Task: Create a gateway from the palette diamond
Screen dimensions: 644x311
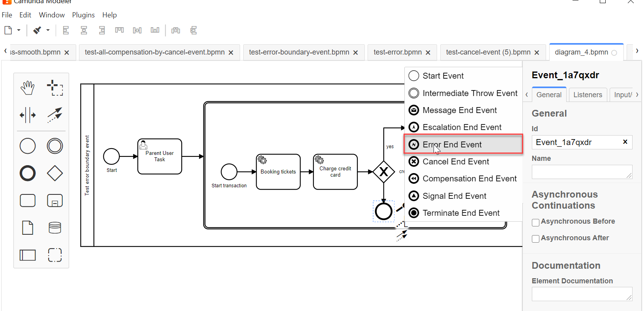Action: (x=55, y=173)
